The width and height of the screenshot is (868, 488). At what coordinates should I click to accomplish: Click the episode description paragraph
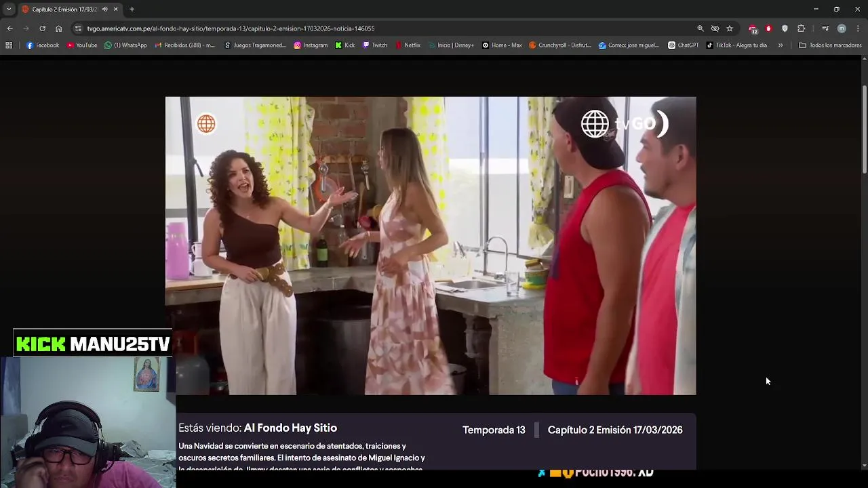[x=302, y=457]
